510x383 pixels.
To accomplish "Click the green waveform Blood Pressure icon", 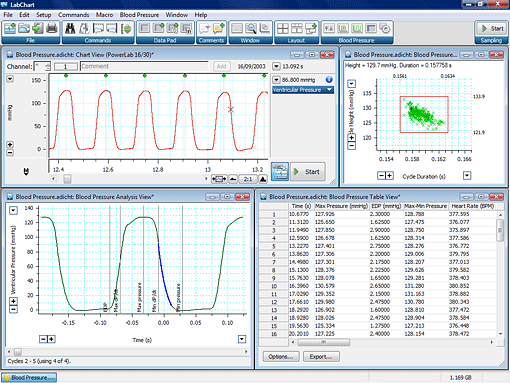I will coord(357,28).
